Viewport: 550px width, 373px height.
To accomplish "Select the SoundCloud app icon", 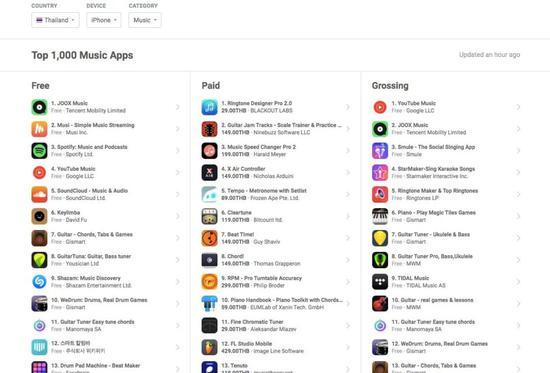I will (x=39, y=194).
